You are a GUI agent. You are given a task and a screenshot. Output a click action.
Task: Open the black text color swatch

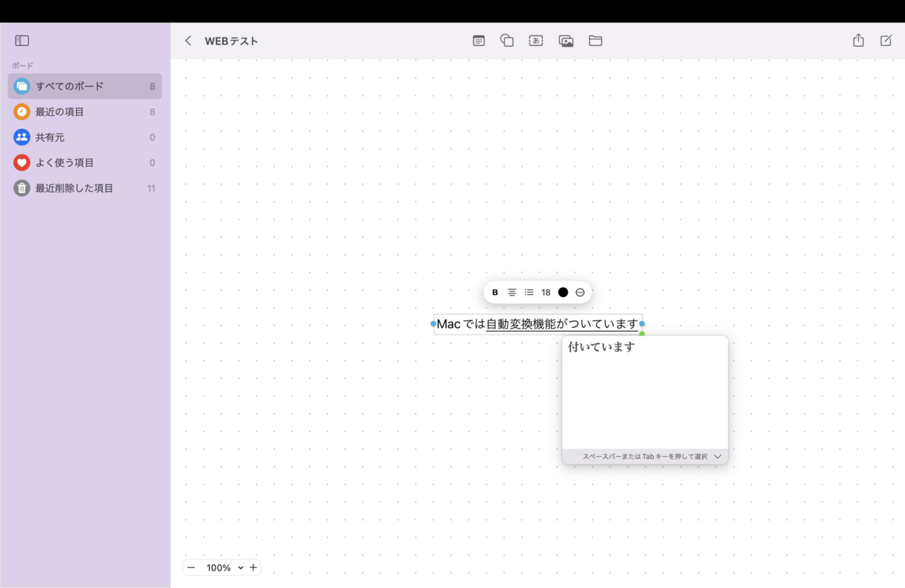[563, 292]
